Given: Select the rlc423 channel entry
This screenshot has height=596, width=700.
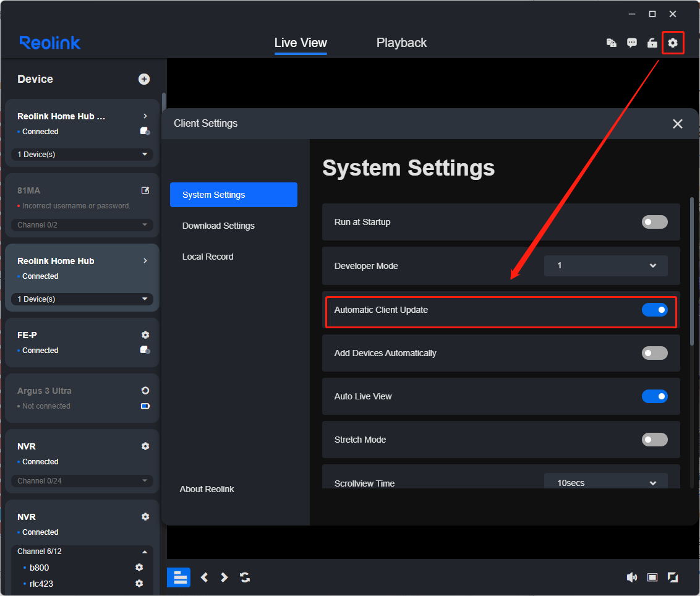Looking at the screenshot, I should [41, 584].
